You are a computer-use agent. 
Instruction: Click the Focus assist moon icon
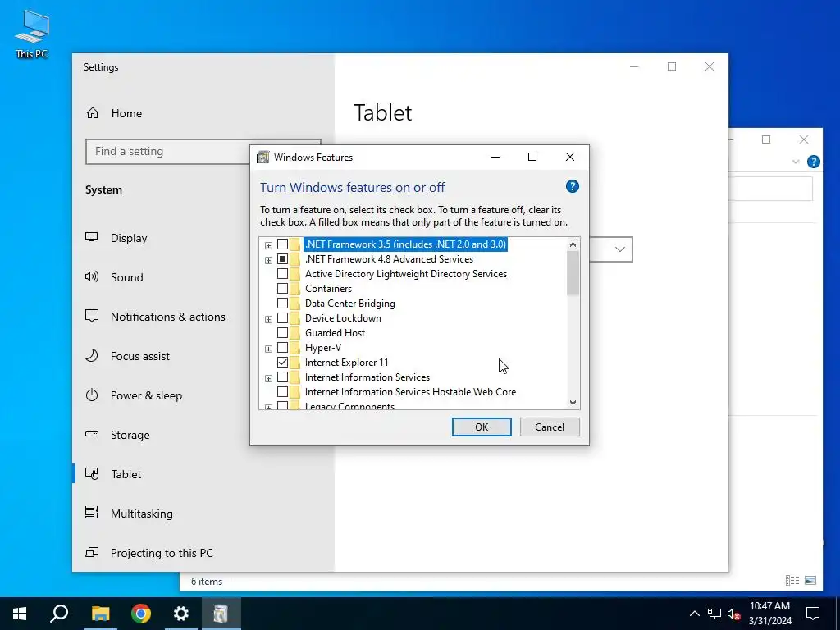pos(92,356)
